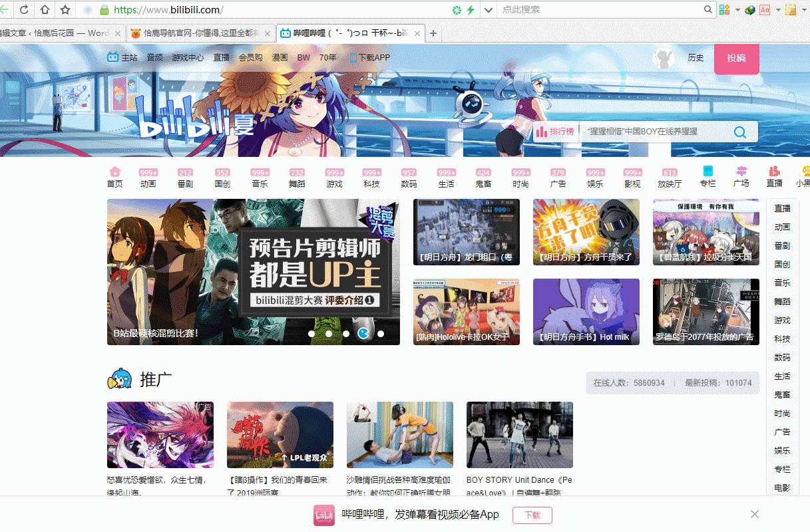
Task: Open 游戏中心 in top navigation
Action: click(188, 58)
